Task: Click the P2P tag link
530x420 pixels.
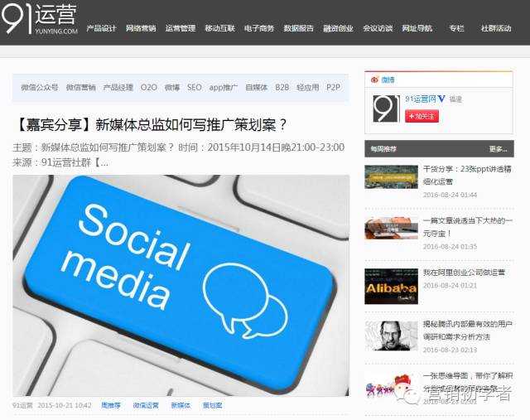Action: [x=333, y=87]
